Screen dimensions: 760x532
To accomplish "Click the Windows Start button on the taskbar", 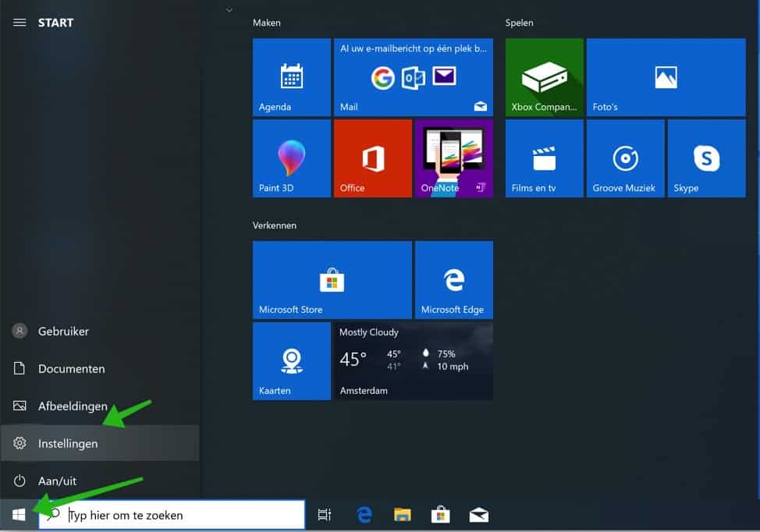I will click(19, 515).
